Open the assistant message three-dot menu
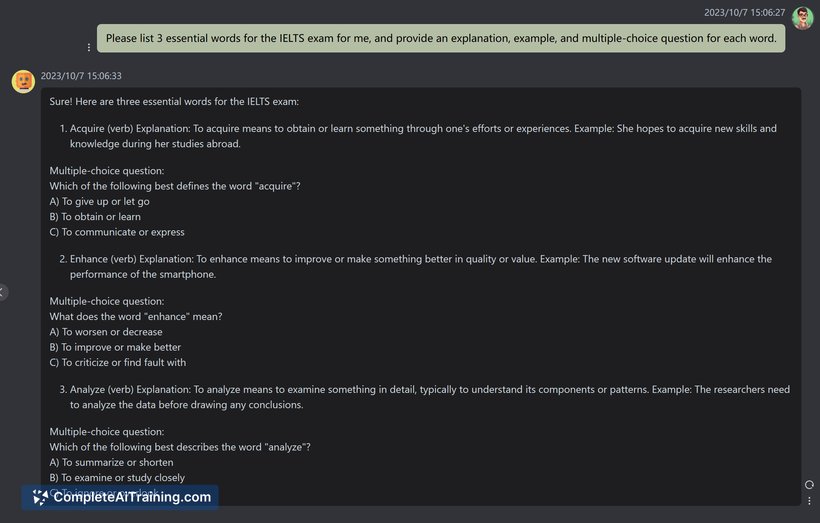 (x=809, y=501)
